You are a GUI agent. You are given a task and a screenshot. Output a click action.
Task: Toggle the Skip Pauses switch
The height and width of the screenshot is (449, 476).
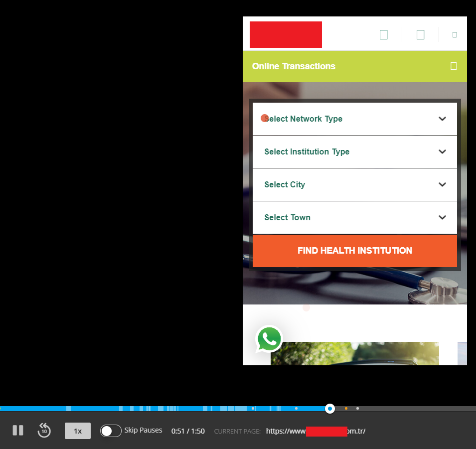click(x=111, y=431)
